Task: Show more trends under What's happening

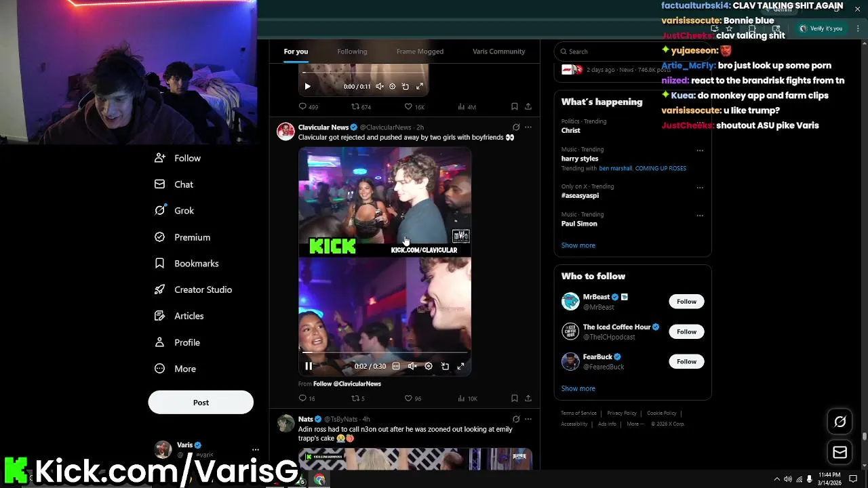Action: tap(578, 245)
